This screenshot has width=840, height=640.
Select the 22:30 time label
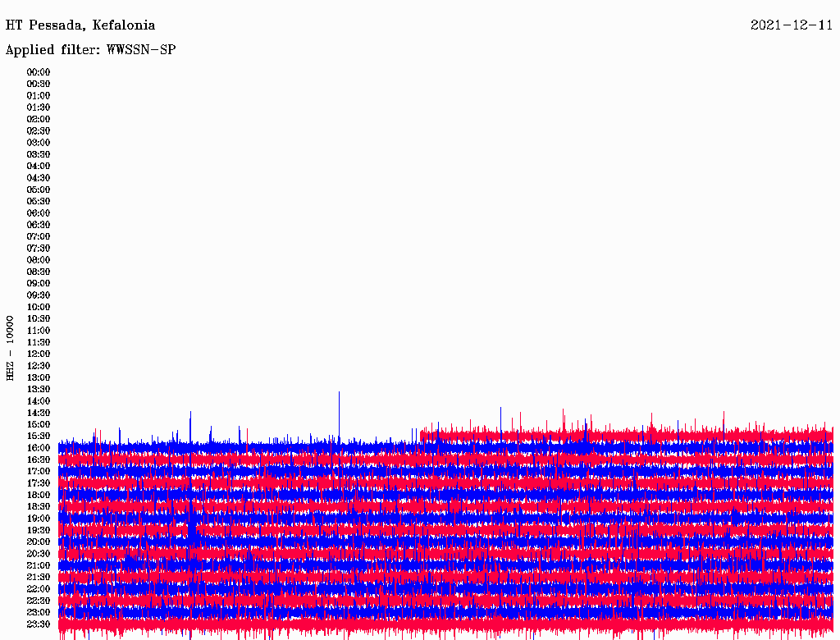(39, 601)
